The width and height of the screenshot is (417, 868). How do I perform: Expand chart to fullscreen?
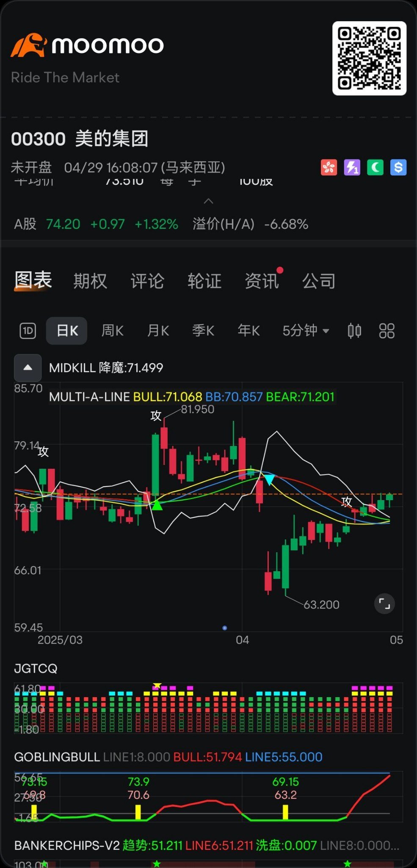(x=384, y=604)
